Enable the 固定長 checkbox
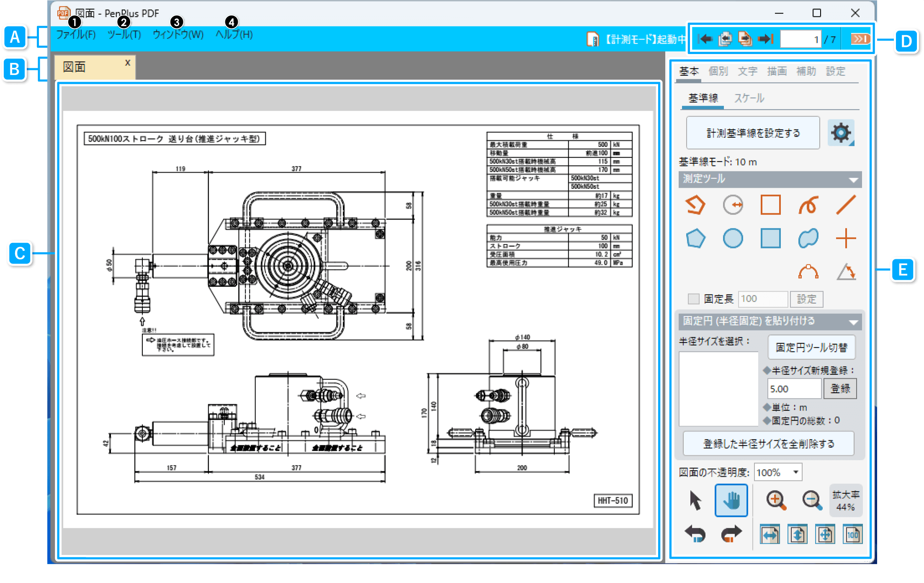Image resolution: width=924 pixels, height=583 pixels. [693, 299]
